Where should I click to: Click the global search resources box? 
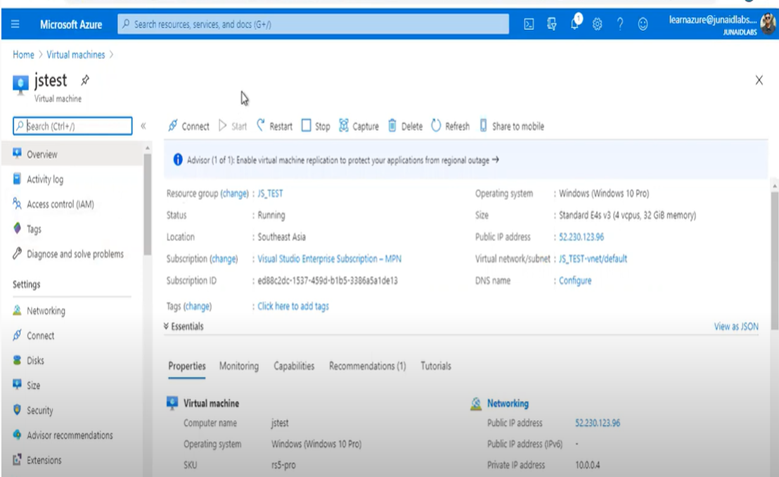tap(313, 24)
